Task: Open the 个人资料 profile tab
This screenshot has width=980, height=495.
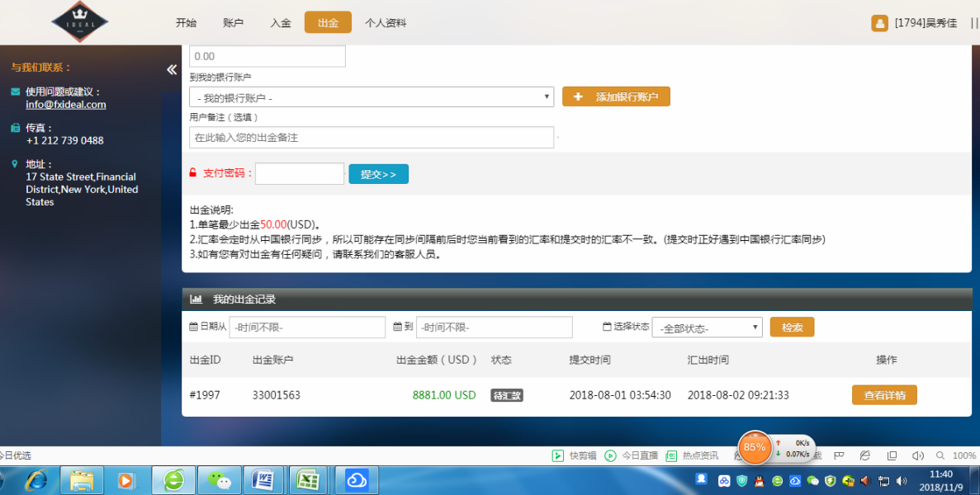Action: [386, 23]
